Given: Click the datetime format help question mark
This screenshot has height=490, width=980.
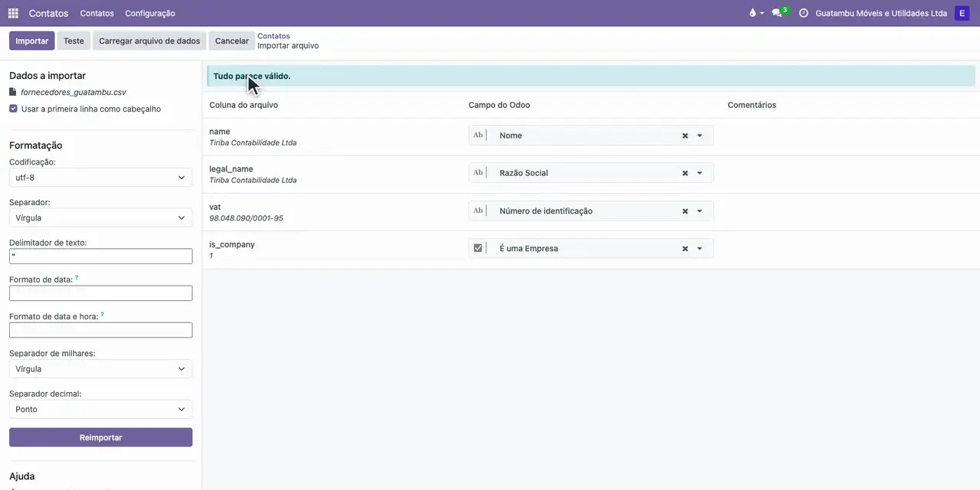Looking at the screenshot, I should click(102, 315).
